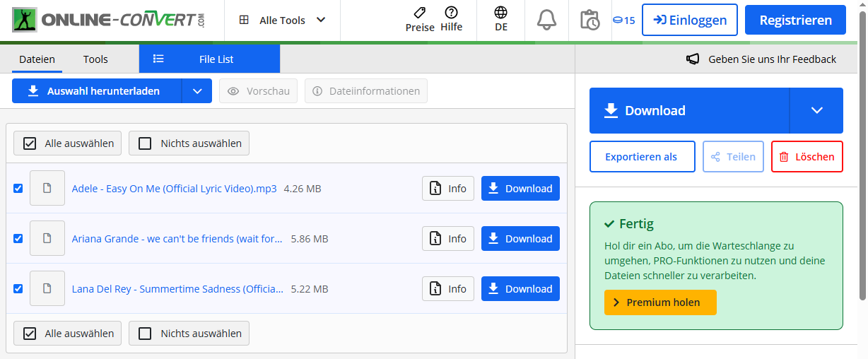Click the 5.86 MB file size
868x359 pixels.
click(x=310, y=239)
